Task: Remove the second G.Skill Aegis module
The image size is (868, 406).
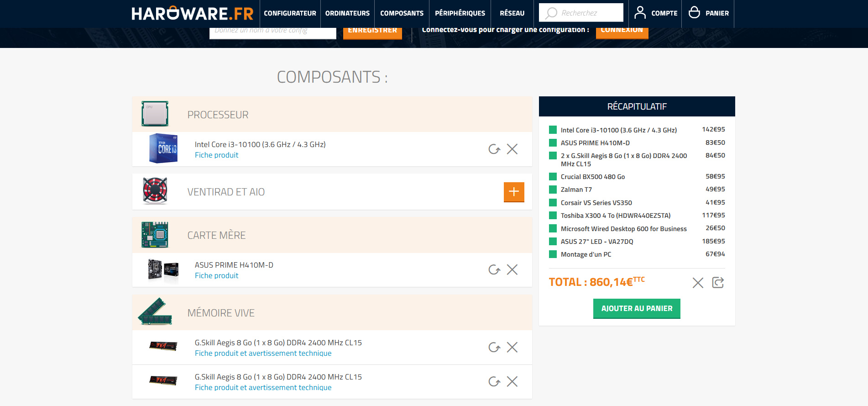Action: pos(512,381)
